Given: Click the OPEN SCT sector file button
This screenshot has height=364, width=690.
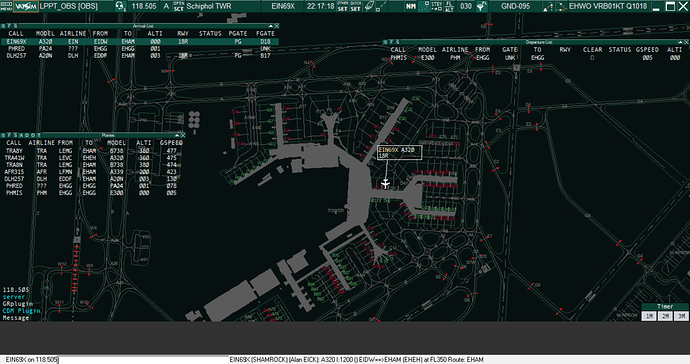Looking at the screenshot, I should click(x=179, y=6).
